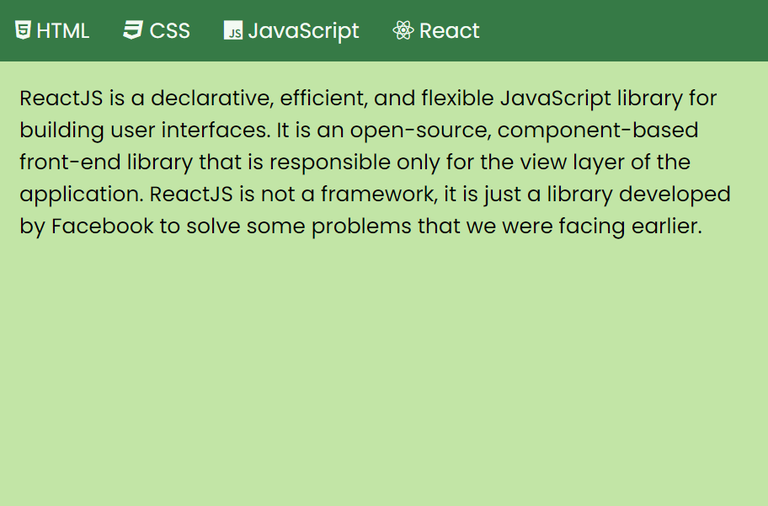Viewport: 768px width, 506px height.
Task: Click the word "Facebook" in the paragraph
Action: point(102,226)
